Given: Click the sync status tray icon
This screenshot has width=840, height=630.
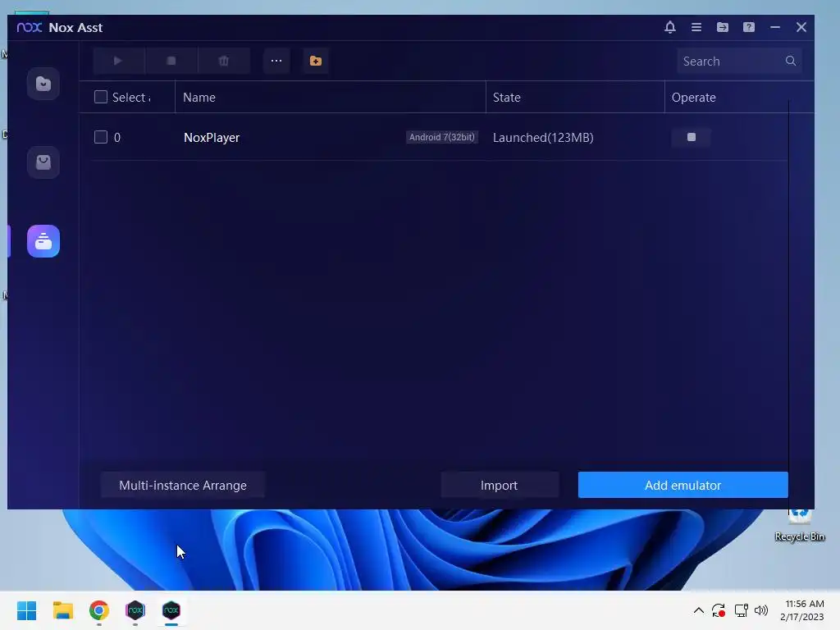Looking at the screenshot, I should pyautogui.click(x=719, y=610).
